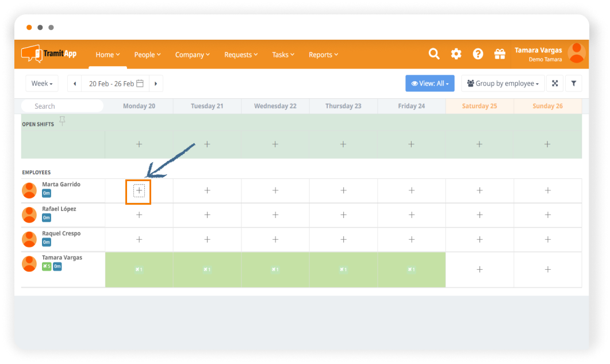This screenshot has width=610, height=364.
Task: Open the gift box icon
Action: [500, 54]
